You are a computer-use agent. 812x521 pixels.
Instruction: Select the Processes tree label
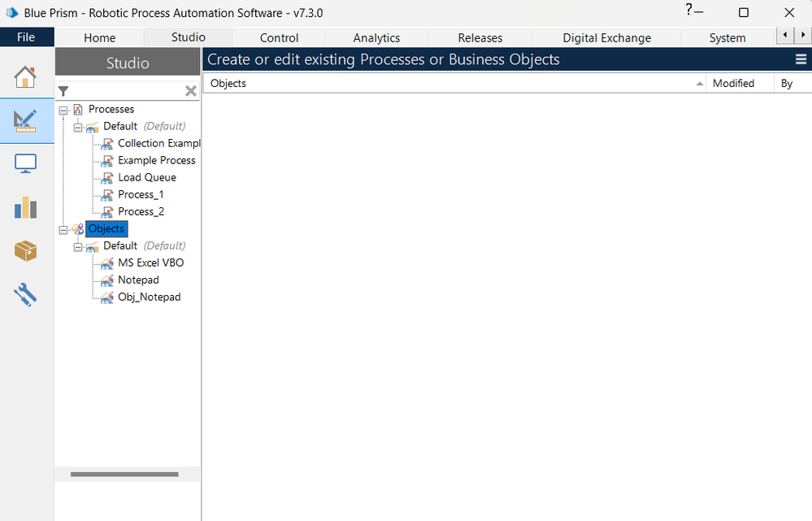tap(111, 109)
